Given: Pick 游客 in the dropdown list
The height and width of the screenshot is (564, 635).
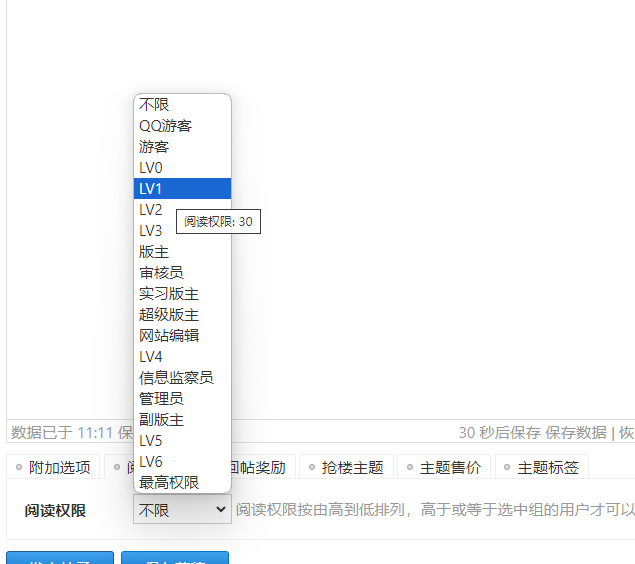Looking at the screenshot, I should click(x=182, y=146).
